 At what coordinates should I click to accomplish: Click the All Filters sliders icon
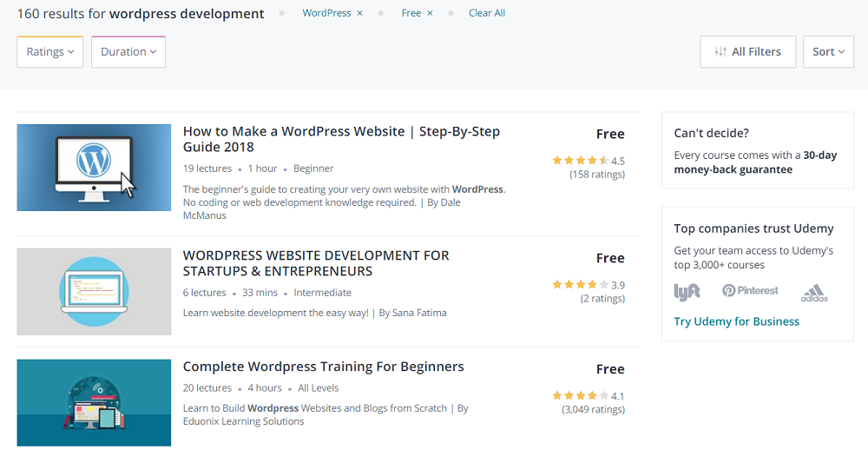point(720,52)
